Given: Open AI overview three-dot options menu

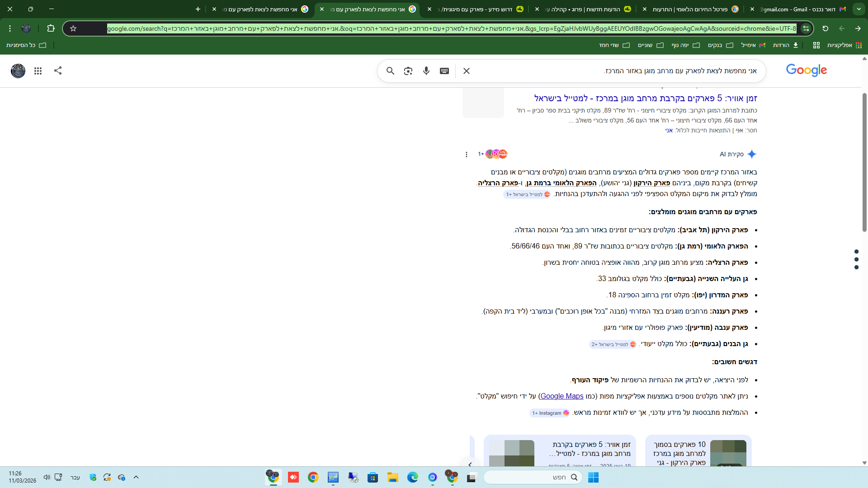Looking at the screenshot, I should click(467, 155).
